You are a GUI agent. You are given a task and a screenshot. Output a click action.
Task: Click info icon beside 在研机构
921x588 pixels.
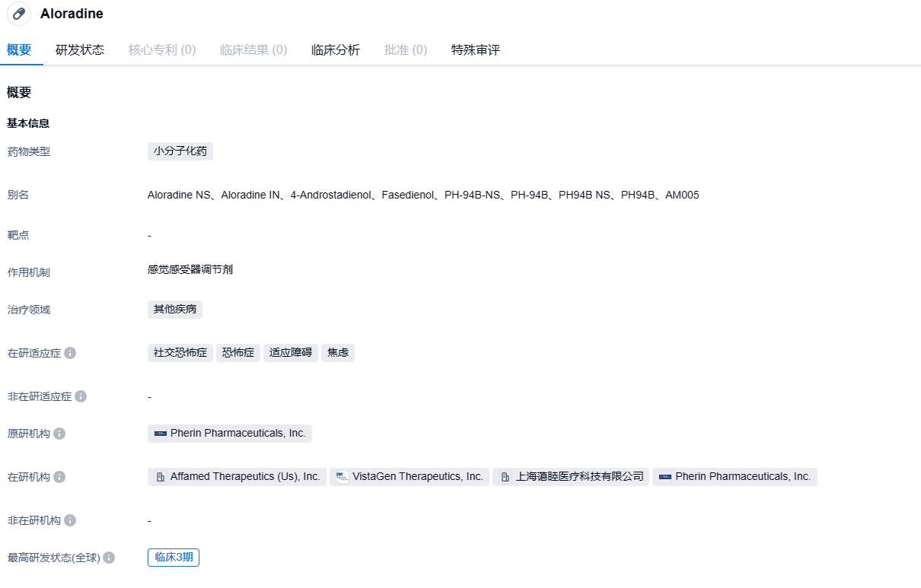point(59,477)
